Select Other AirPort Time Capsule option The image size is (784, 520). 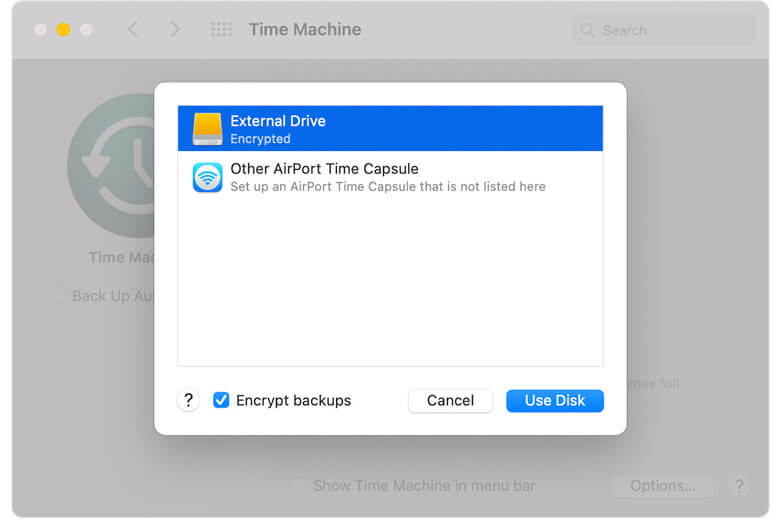tap(390, 177)
